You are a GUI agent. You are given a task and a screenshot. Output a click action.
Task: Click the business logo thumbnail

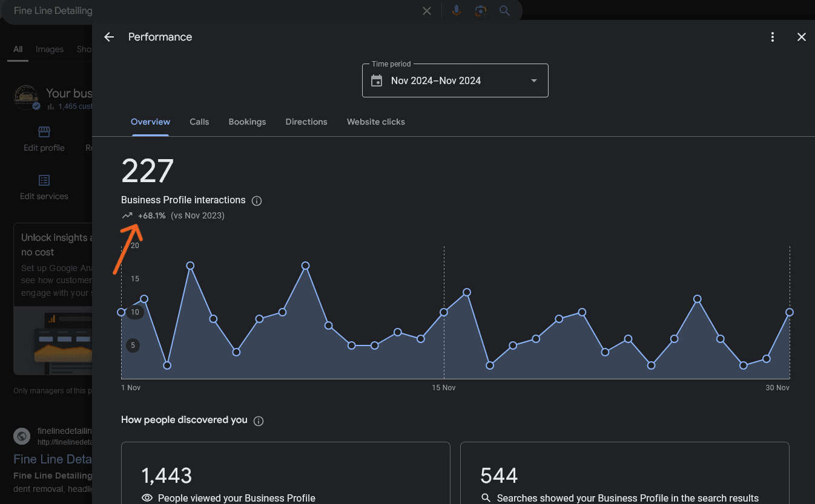click(27, 98)
